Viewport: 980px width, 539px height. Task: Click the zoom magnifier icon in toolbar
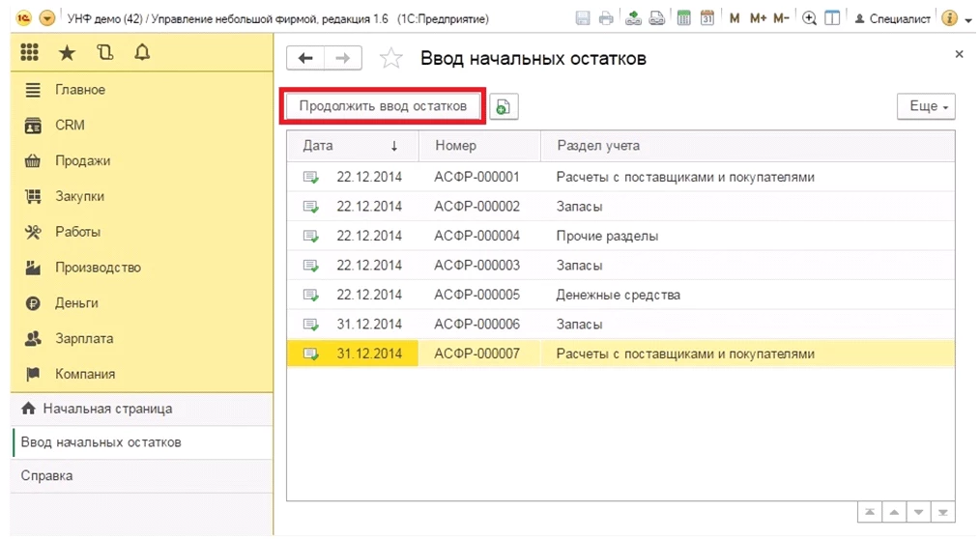[809, 18]
